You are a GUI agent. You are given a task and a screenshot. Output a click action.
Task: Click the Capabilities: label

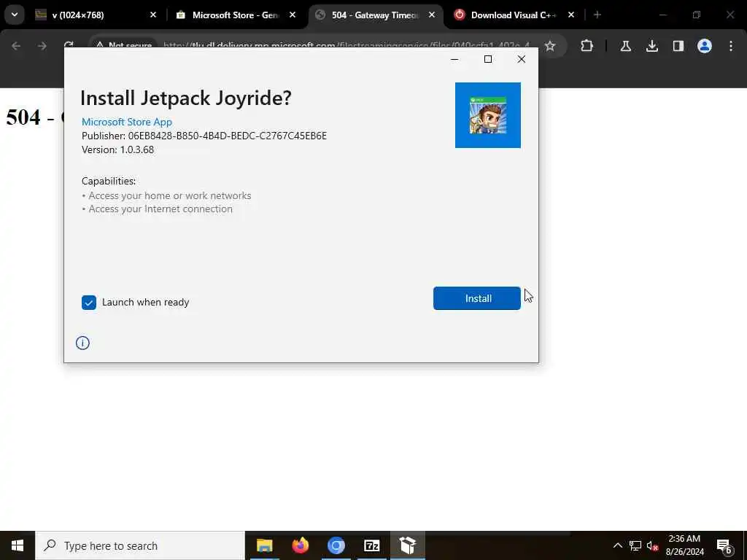[x=109, y=181]
